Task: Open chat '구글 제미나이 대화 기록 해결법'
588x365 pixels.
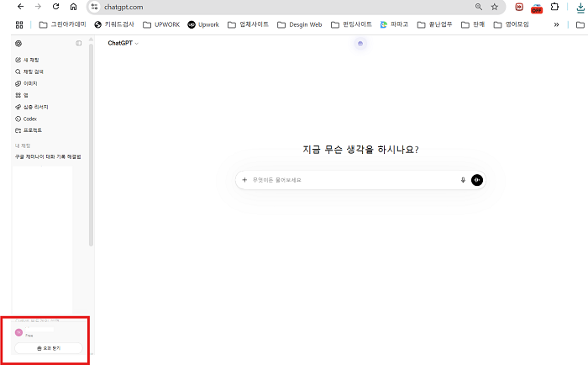Action: [x=48, y=156]
